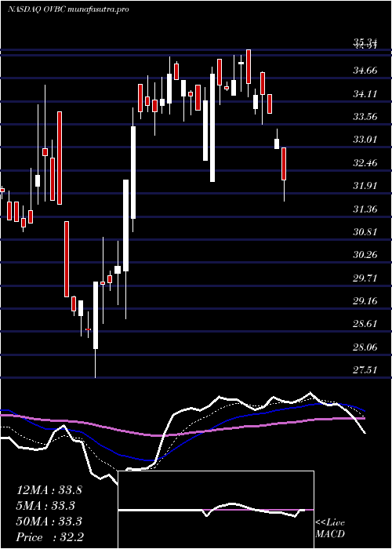Select the 29.16 price axis label
This screenshot has width=392, height=549.
click(365, 300)
